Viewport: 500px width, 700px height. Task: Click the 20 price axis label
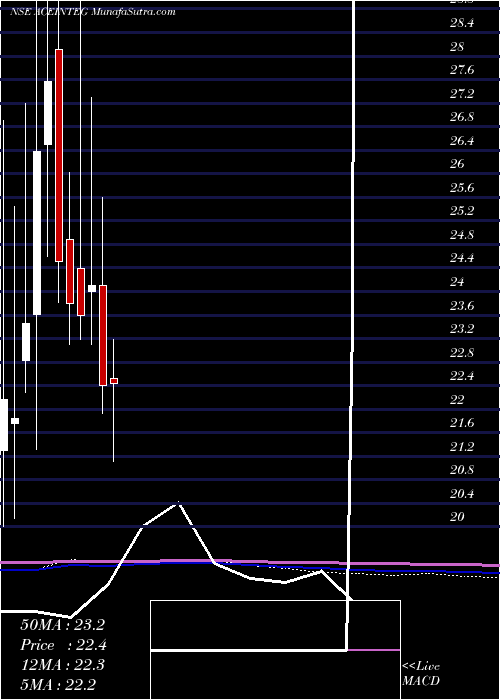click(457, 517)
